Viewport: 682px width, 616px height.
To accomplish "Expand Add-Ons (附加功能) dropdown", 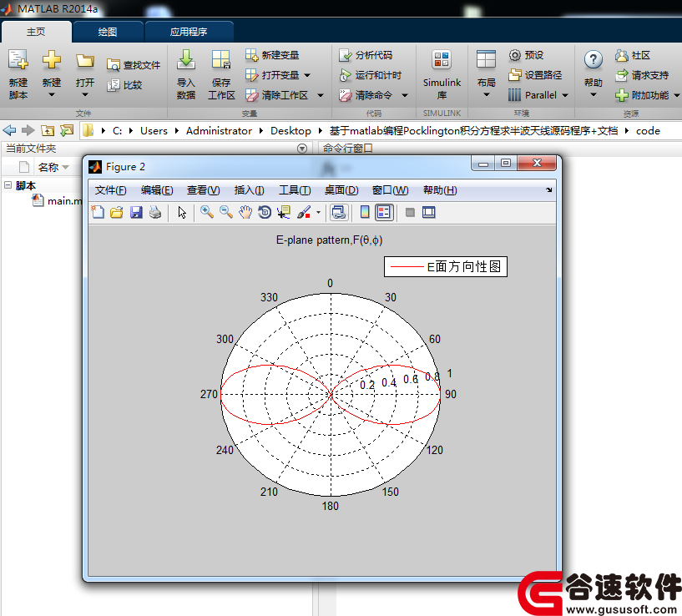I will pyautogui.click(x=677, y=95).
